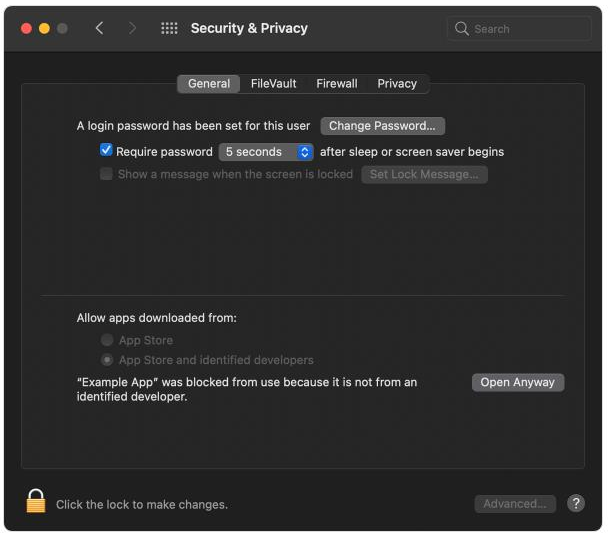Open the show-all grid icon
Screen dimensions: 613x538
[x=169, y=28]
